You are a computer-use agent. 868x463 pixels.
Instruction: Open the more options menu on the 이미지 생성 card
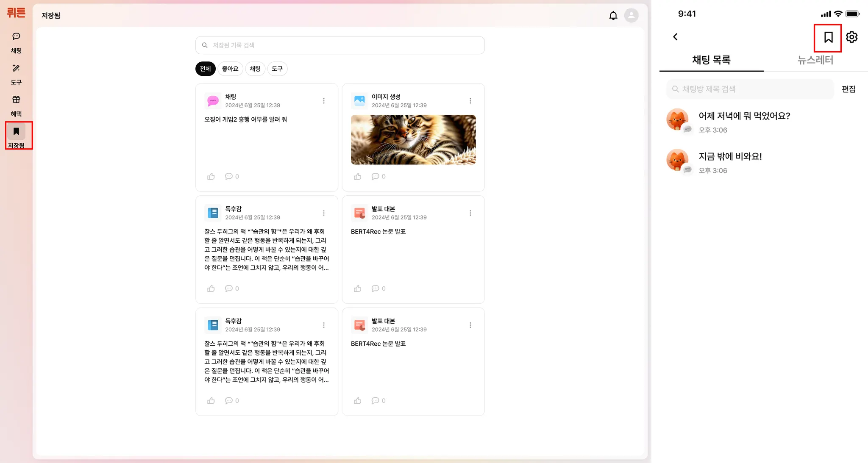470,101
